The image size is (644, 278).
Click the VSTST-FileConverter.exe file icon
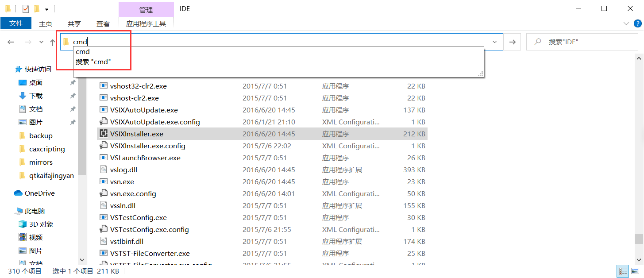coord(104,253)
